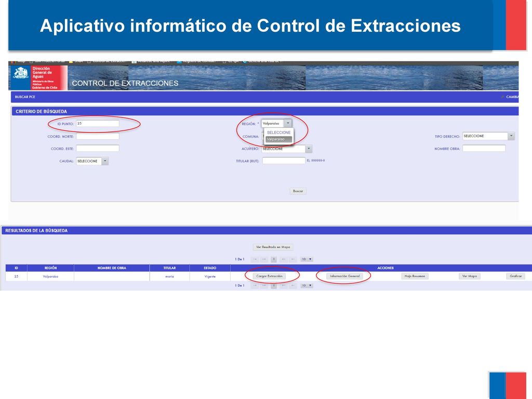Click Valparaíso cell in results row

[x=50, y=276]
